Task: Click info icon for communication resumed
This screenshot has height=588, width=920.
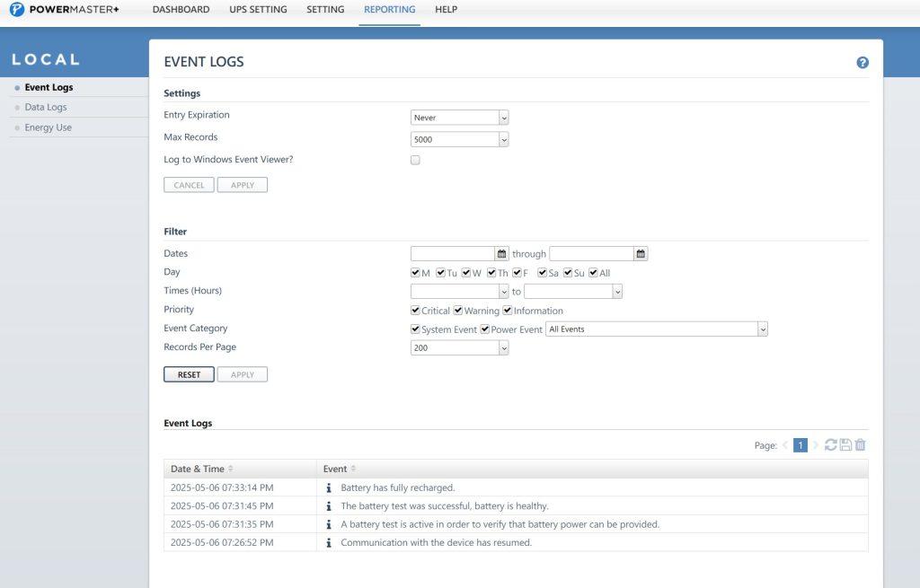Action: tap(329, 543)
